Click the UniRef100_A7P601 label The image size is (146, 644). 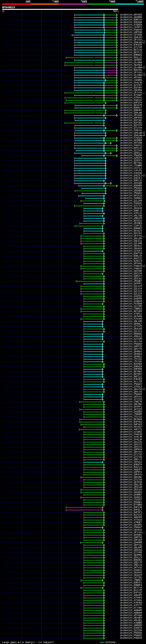click(131, 98)
